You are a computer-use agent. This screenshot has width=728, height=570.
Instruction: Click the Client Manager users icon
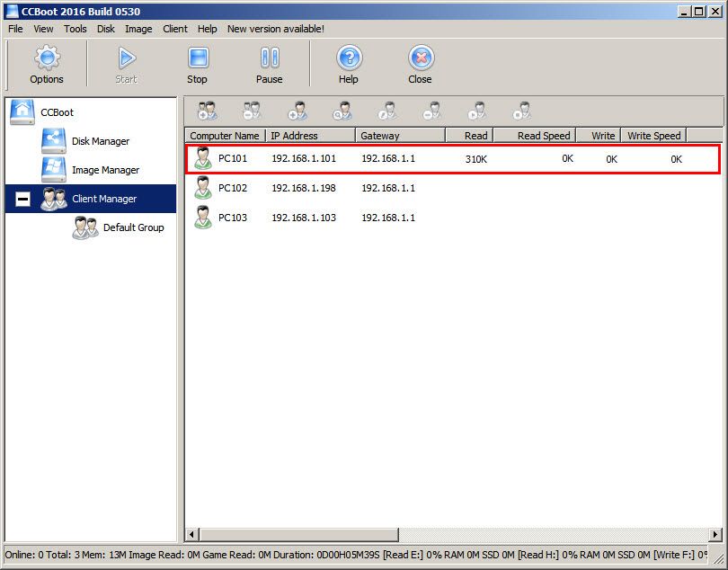54,199
